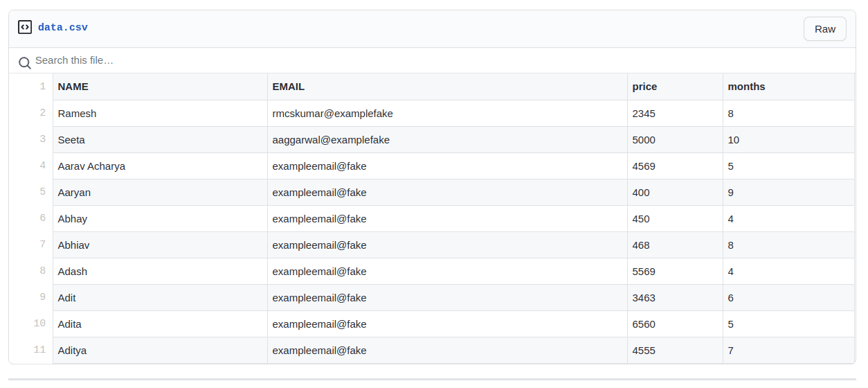Screen dimensions: 868x388
Task: Click the rmcskumar@examplefake email cell
Action: coord(333,114)
